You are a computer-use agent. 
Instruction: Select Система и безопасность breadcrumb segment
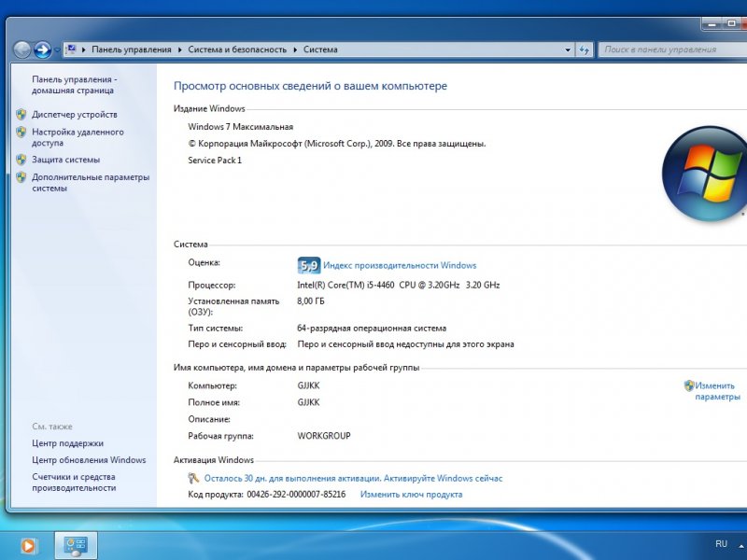(x=237, y=49)
